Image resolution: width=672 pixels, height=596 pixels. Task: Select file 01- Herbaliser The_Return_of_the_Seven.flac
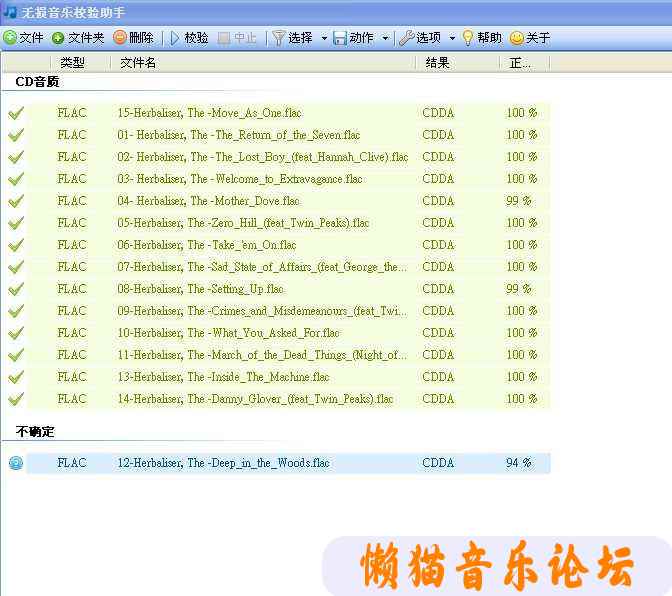[239, 135]
